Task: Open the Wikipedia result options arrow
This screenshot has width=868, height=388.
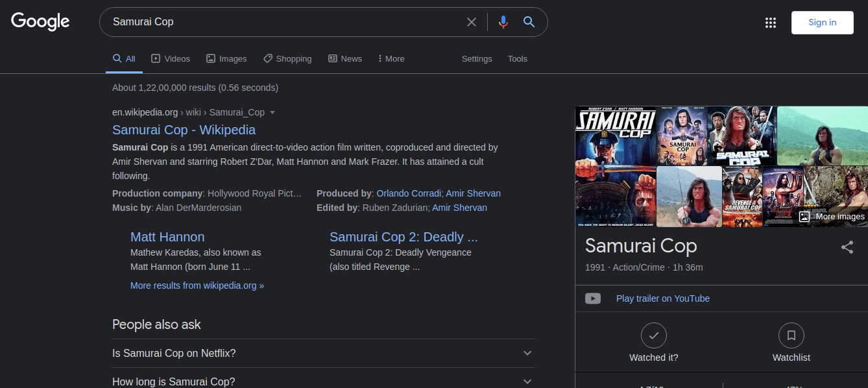Action: tap(272, 112)
